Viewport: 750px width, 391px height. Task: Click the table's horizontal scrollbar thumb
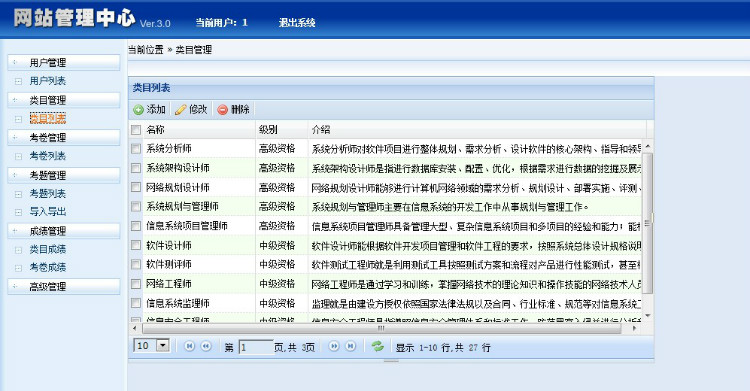381,328
